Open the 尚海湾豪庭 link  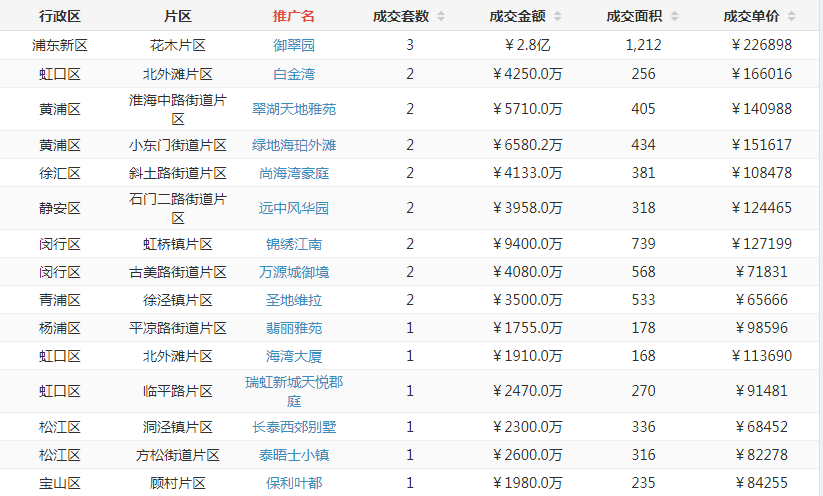click(x=293, y=173)
